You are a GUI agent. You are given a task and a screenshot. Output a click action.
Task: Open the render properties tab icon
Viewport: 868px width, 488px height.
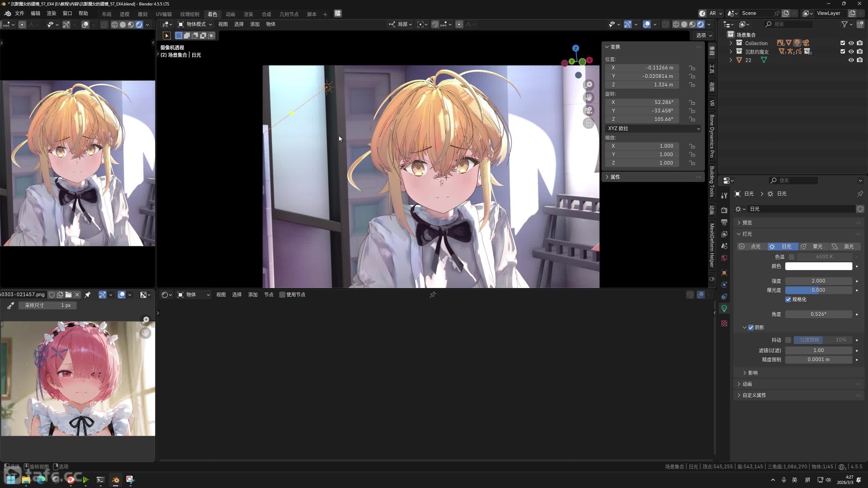(x=724, y=210)
